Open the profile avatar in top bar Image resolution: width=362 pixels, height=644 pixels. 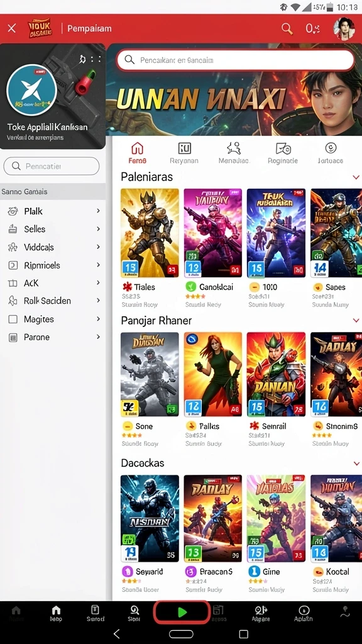(344, 28)
